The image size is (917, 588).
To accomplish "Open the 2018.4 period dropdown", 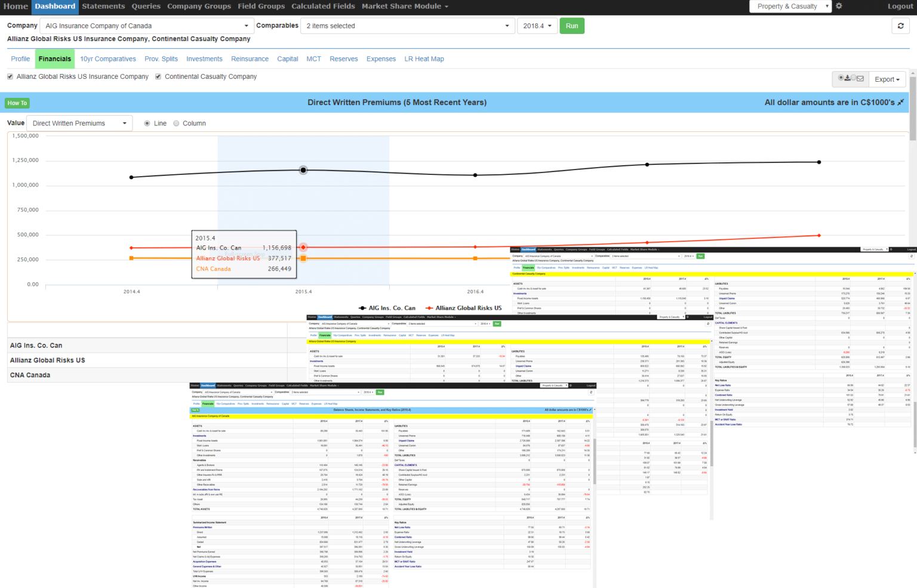I will [537, 26].
